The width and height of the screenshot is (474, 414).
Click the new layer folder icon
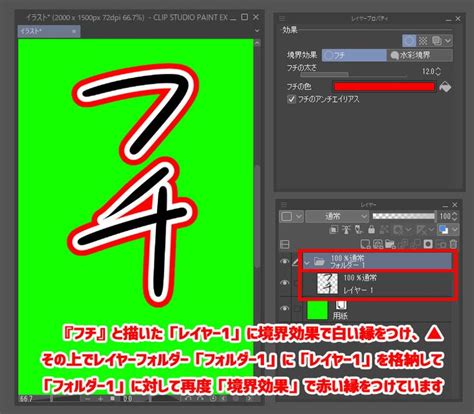390,244
